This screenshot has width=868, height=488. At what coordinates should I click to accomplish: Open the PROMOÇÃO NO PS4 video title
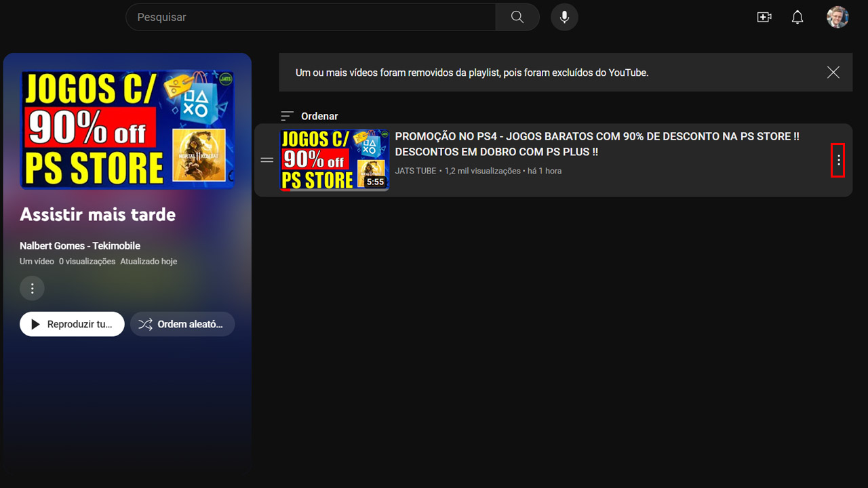tap(597, 144)
